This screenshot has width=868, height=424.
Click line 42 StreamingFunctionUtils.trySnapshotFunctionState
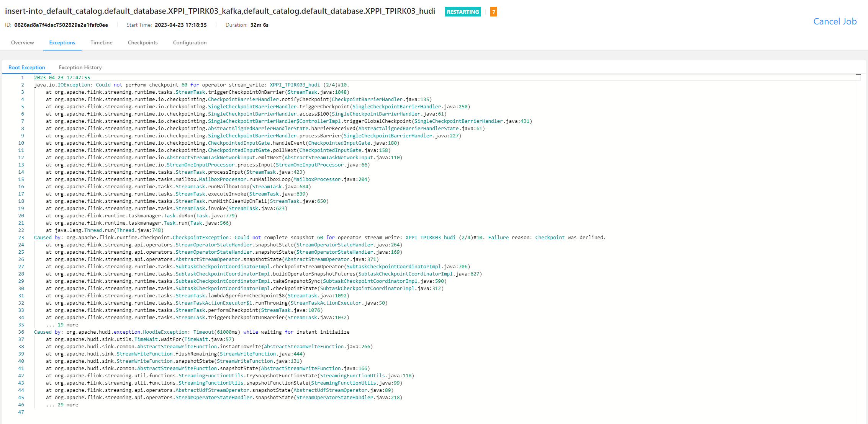click(230, 375)
